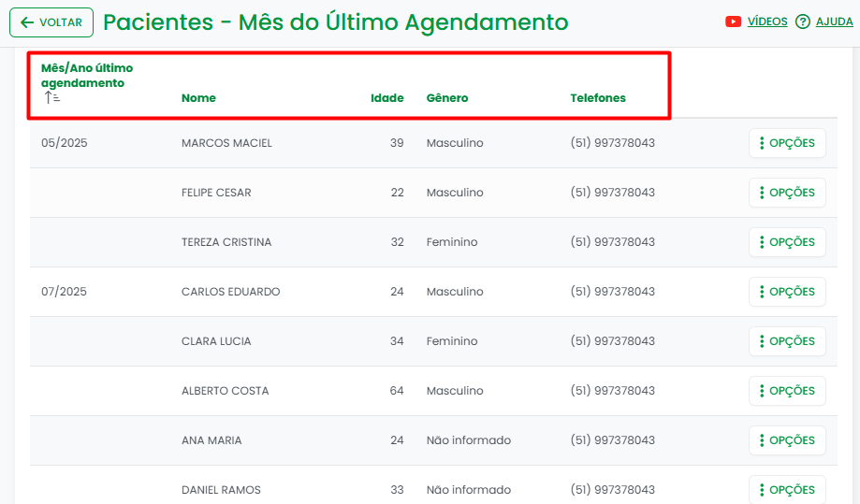The width and height of the screenshot is (860, 504).
Task: Sort by the Idade column header
Action: 387,98
